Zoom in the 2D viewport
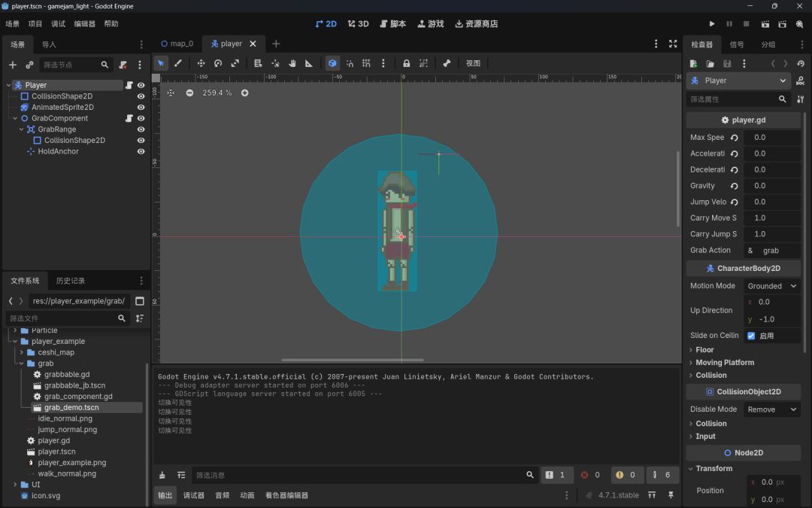 coord(245,93)
